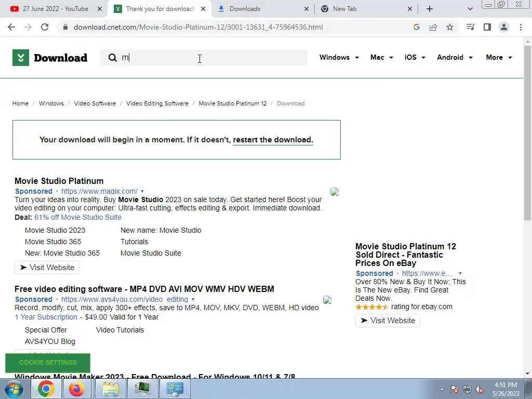Open the Windows Start button
This screenshot has height=399, width=532.
14,389
